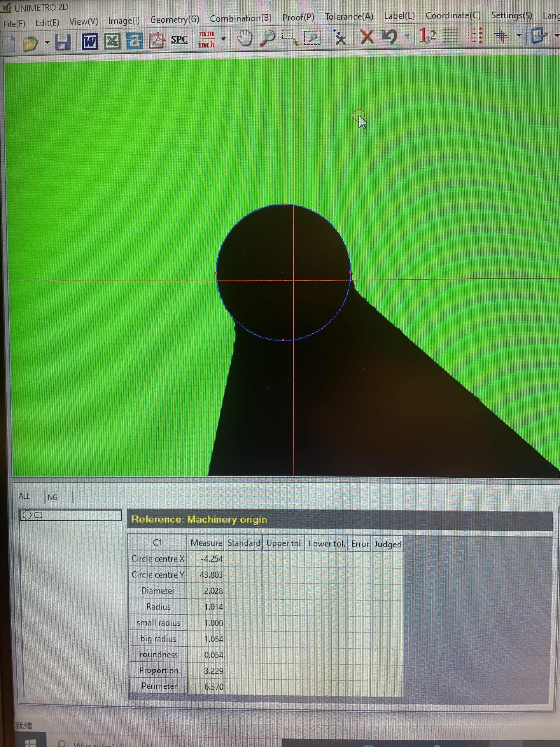Save with the floppy disk icon
Image resolution: width=560 pixels, height=747 pixels.
(x=63, y=43)
